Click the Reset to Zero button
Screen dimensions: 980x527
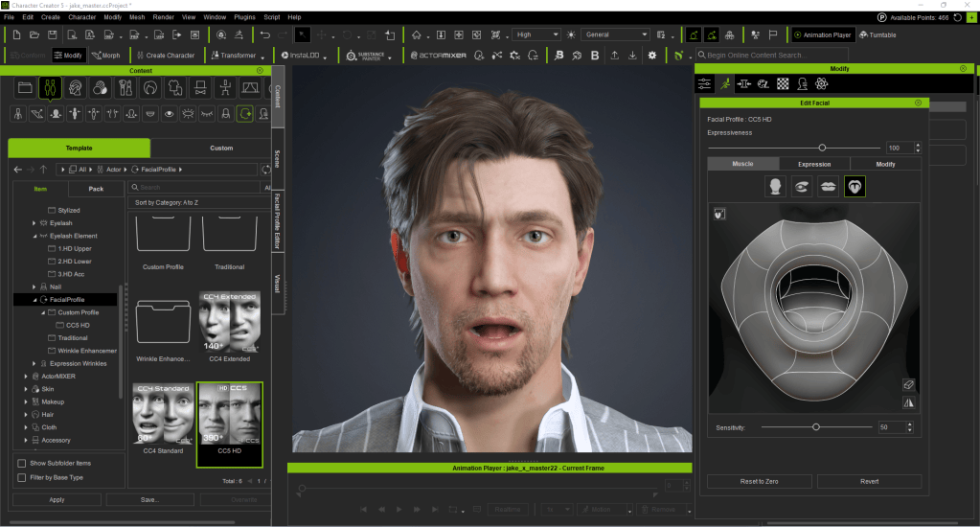(x=760, y=481)
